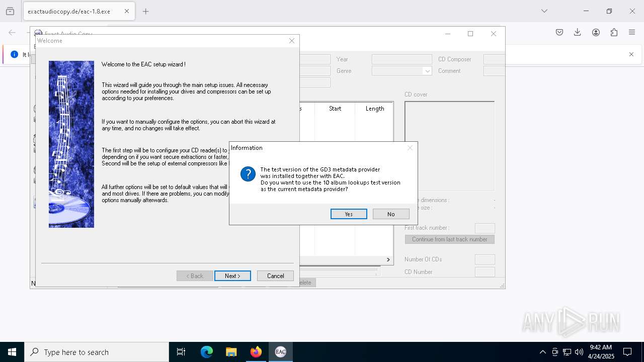644x362 pixels.
Task: Click the volume tray icon
Action: (x=579, y=352)
